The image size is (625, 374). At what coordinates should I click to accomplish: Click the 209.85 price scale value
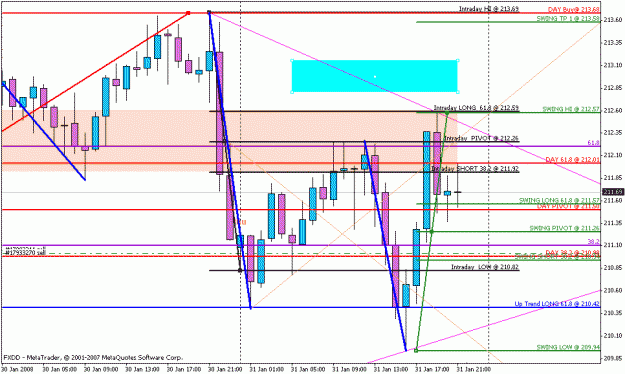click(x=613, y=358)
